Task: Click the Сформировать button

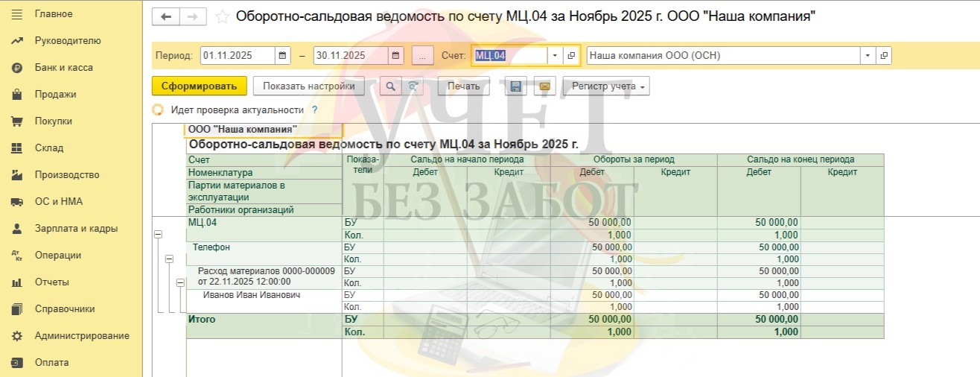Action: (199, 86)
